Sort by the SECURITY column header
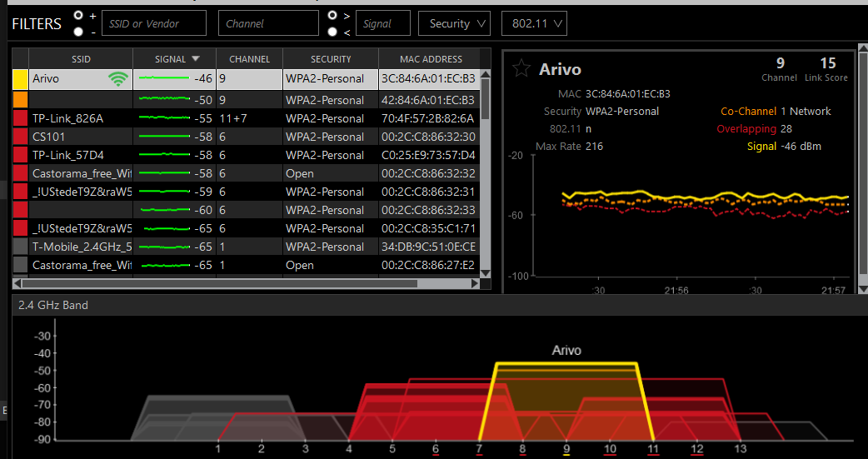The image size is (868, 459). coord(331,58)
